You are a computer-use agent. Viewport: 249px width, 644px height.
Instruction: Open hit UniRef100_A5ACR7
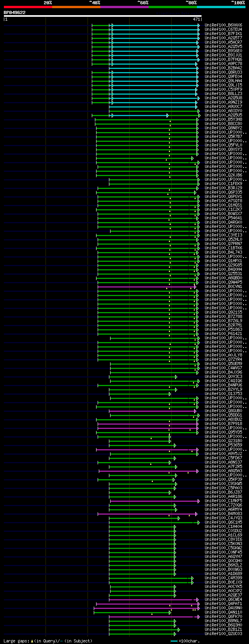click(223, 42)
